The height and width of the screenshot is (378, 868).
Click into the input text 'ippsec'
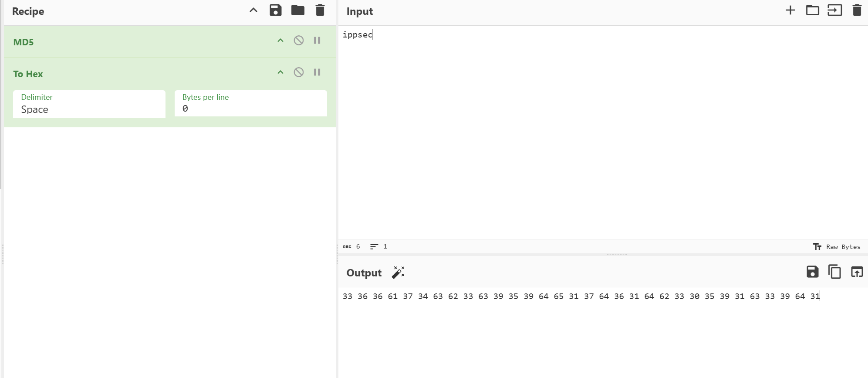coord(358,35)
